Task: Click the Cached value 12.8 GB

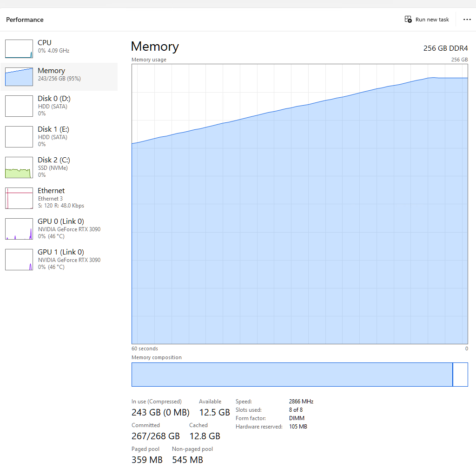Action: click(x=205, y=436)
